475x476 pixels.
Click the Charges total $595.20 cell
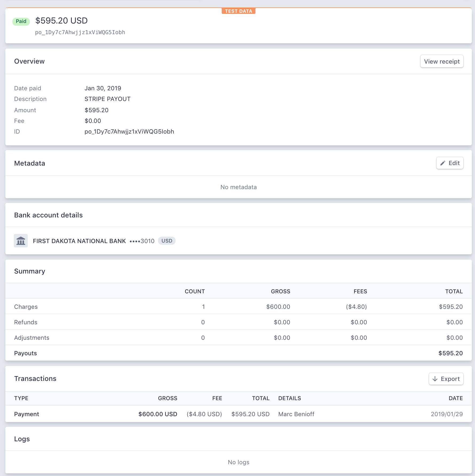pyautogui.click(x=451, y=307)
